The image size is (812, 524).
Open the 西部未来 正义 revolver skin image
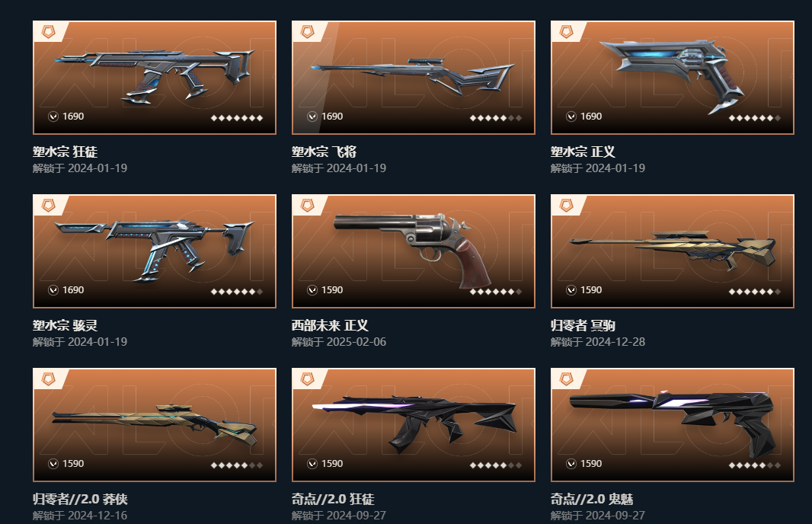click(413, 250)
